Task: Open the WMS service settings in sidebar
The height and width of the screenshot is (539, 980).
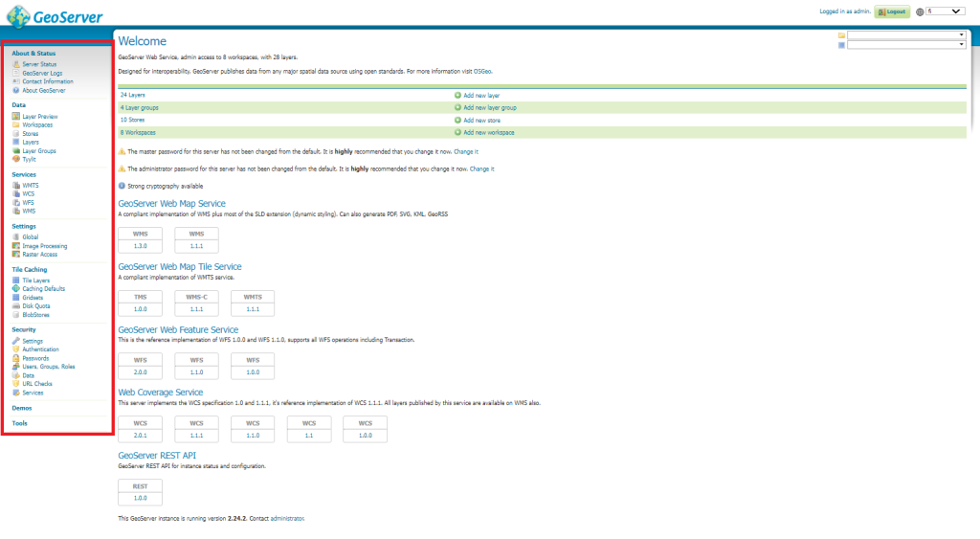Action: [x=29, y=212]
